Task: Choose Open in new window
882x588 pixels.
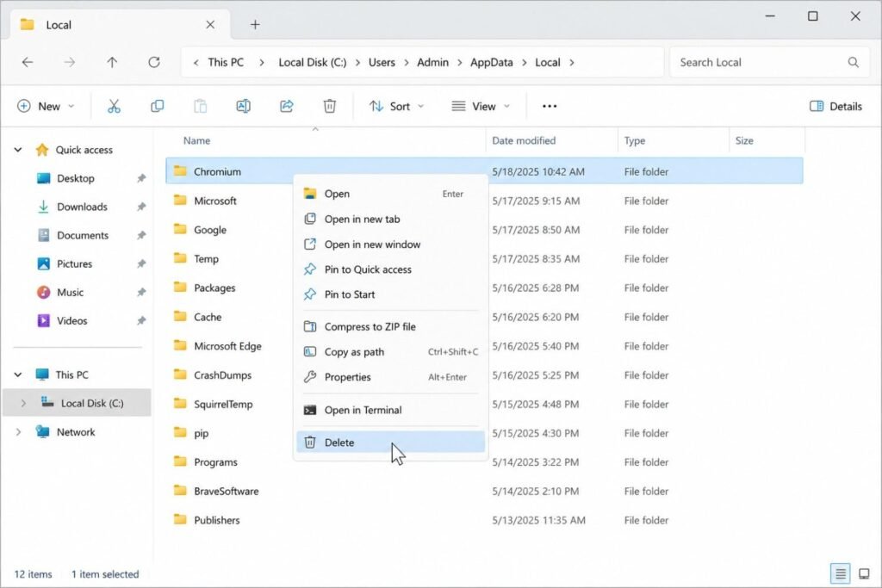Action: click(x=390, y=244)
